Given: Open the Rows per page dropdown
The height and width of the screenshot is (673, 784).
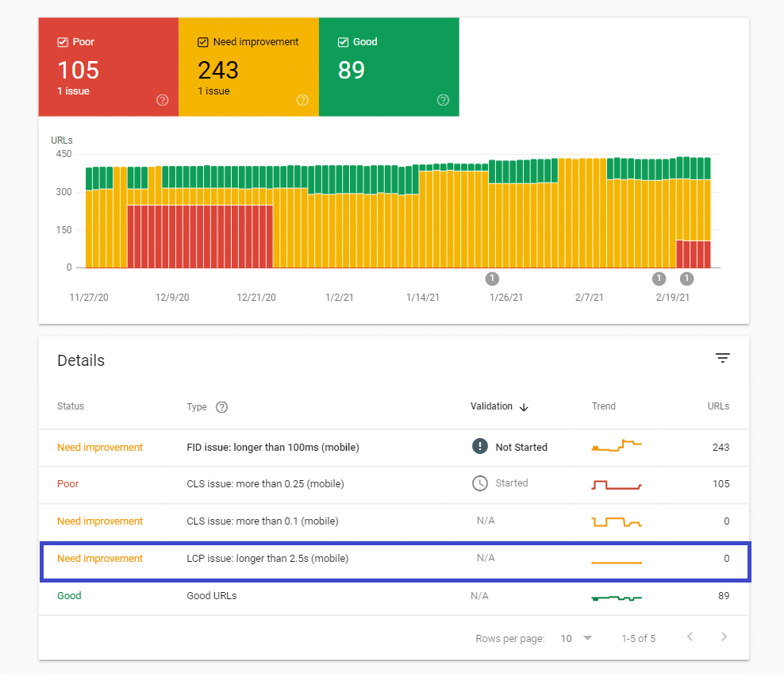Looking at the screenshot, I should (x=575, y=637).
